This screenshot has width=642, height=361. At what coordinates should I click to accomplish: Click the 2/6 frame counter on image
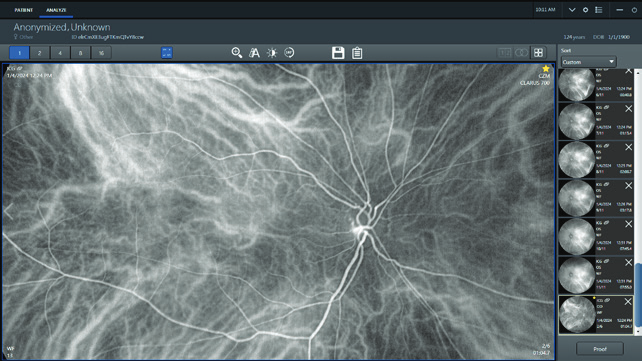pyautogui.click(x=546, y=346)
